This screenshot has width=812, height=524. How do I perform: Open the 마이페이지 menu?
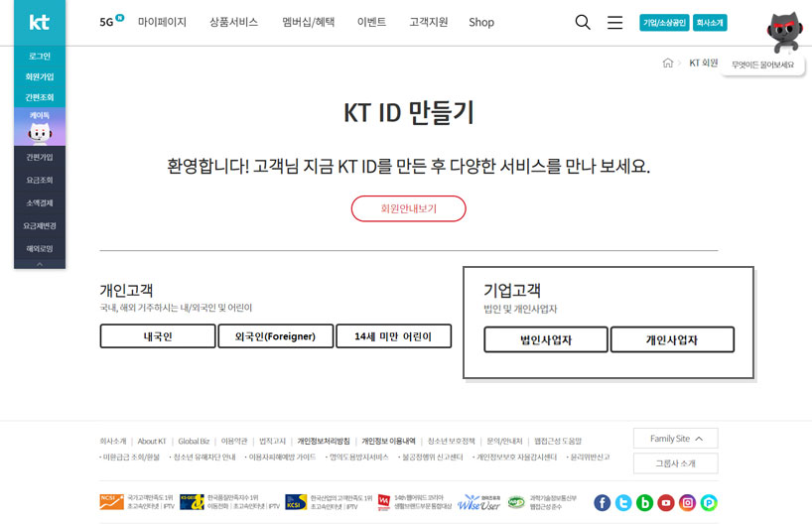(162, 22)
